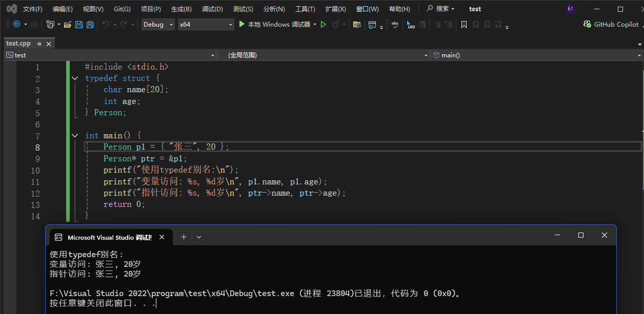Close the debug console tab

tap(162, 237)
